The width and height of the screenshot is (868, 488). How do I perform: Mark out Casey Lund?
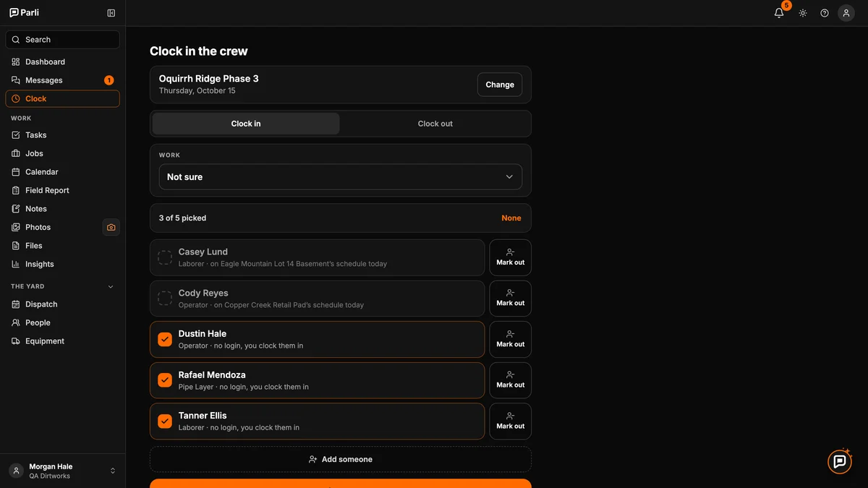pos(511,257)
